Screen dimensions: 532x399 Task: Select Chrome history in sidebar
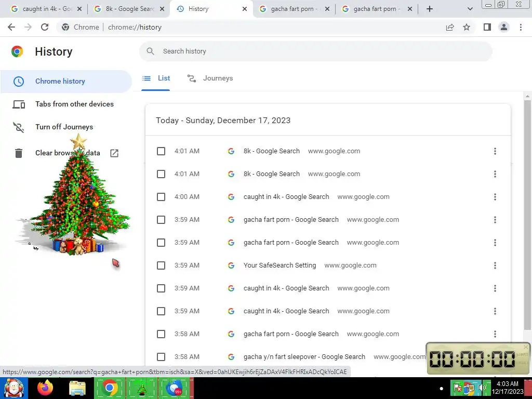[x=66, y=82]
